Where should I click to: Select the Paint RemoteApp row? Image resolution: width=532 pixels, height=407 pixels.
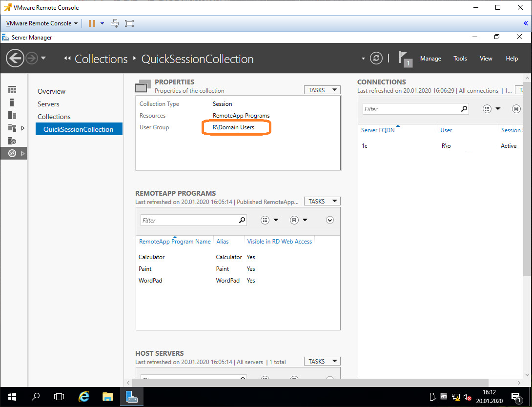click(x=238, y=268)
